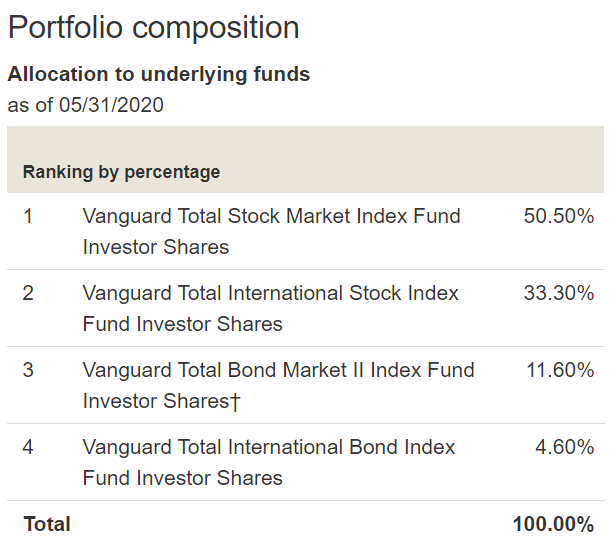The width and height of the screenshot is (614, 538).
Task: Click the Ranking by percentage column header
Action: coord(121,172)
